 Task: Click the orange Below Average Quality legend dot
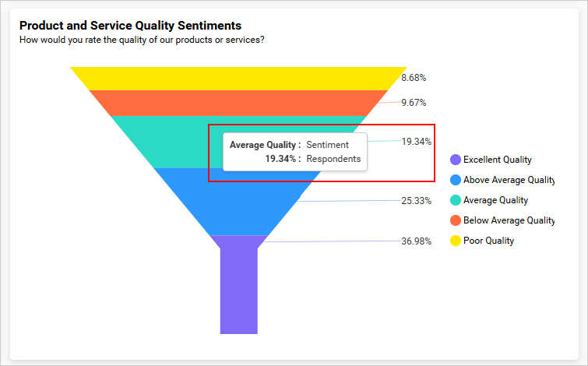coord(456,220)
